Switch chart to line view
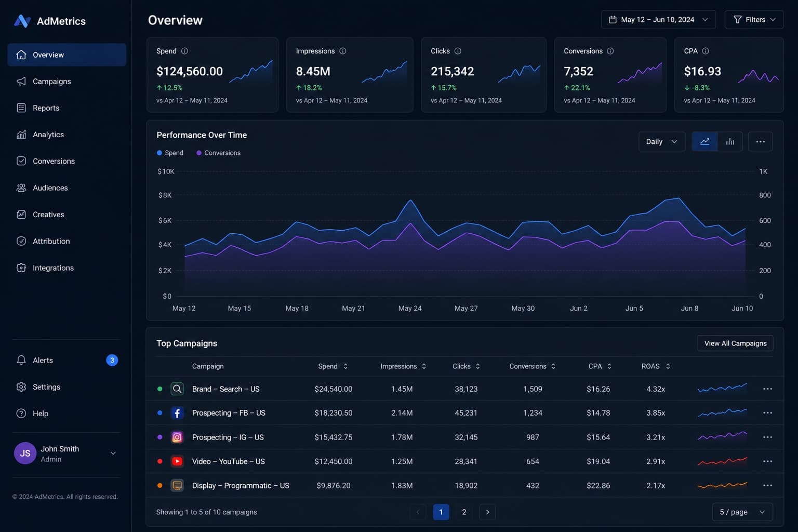798x532 pixels. click(x=705, y=141)
